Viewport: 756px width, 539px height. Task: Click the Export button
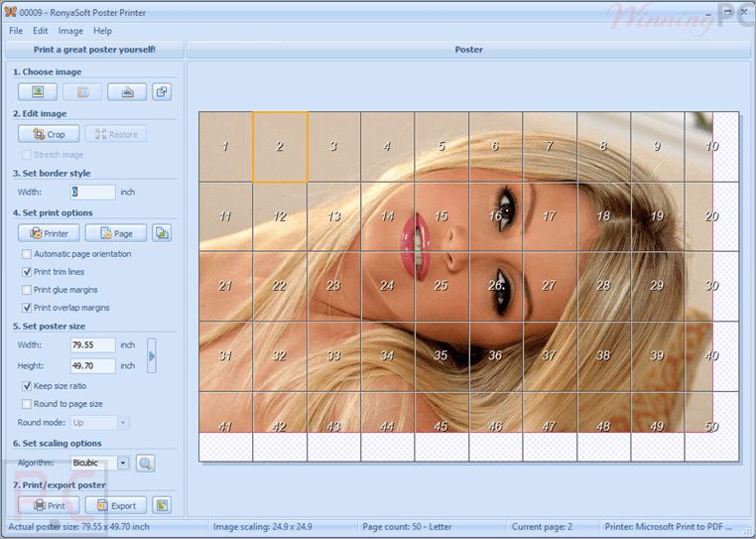pyautogui.click(x=116, y=505)
